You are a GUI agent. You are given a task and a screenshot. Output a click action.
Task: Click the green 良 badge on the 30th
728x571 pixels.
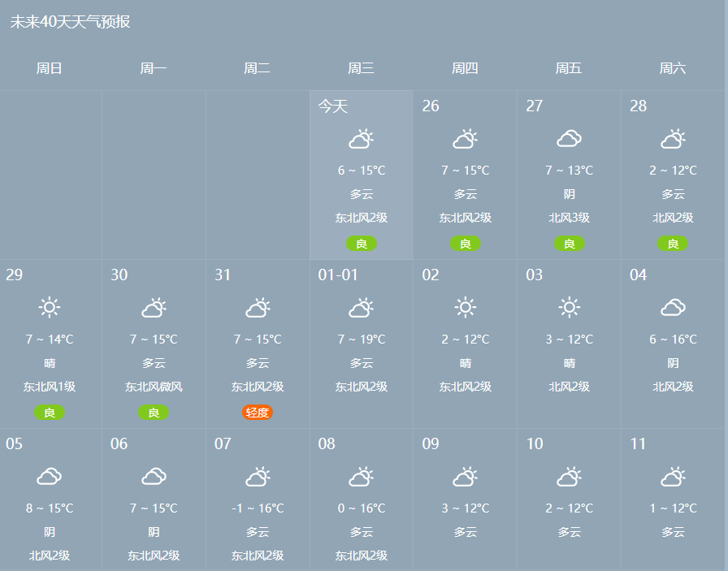[x=154, y=413]
